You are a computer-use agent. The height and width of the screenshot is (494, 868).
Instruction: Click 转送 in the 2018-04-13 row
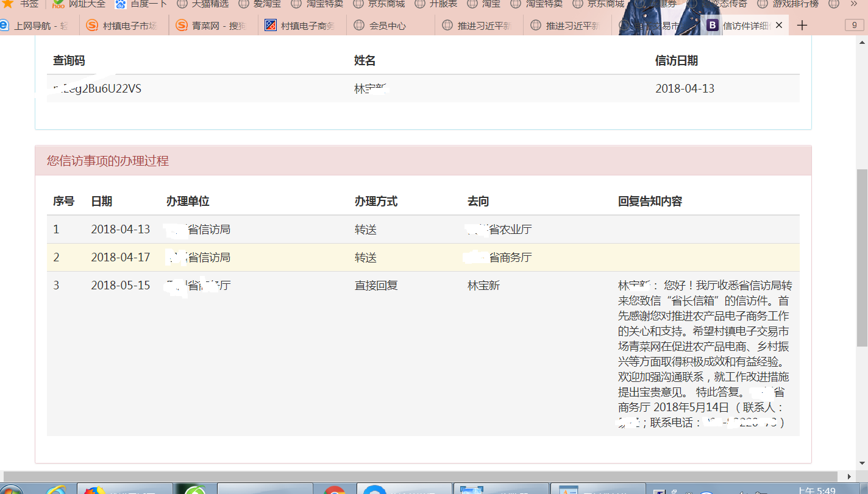[366, 230]
